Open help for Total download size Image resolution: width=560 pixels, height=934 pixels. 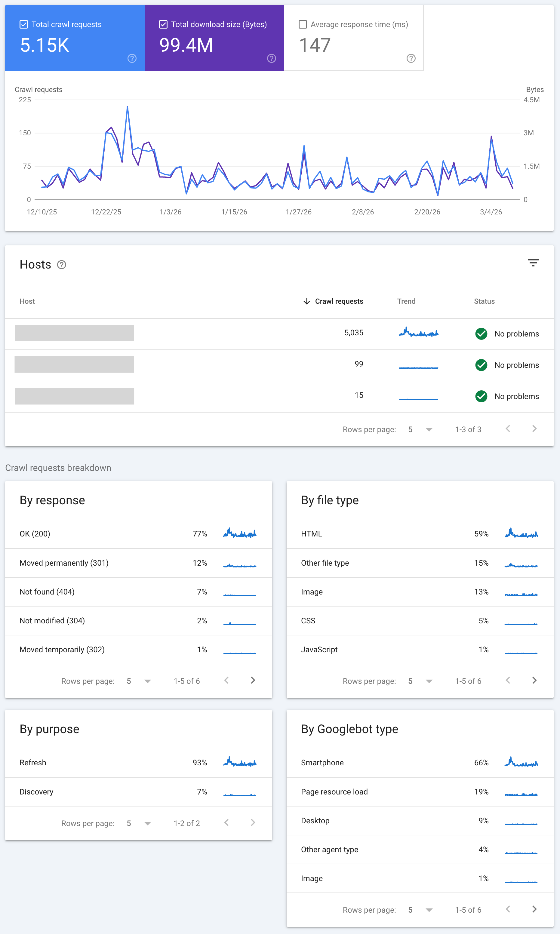[x=271, y=58]
